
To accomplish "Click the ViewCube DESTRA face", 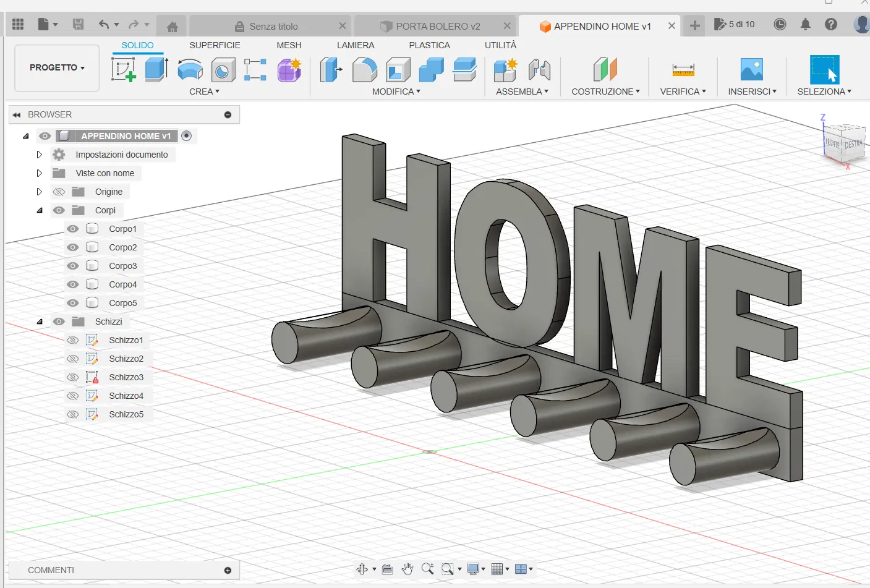I will [853, 144].
